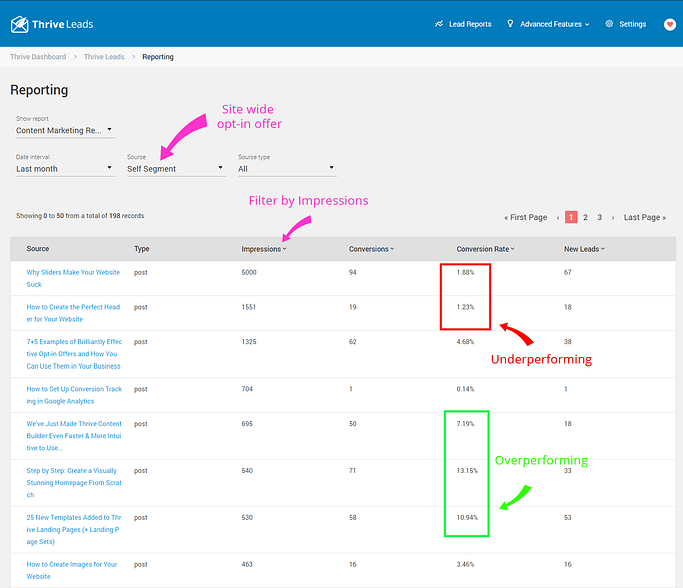The image size is (683, 588).
Task: Open 'How to Create the Perfect Header' post
Action: tap(73, 313)
